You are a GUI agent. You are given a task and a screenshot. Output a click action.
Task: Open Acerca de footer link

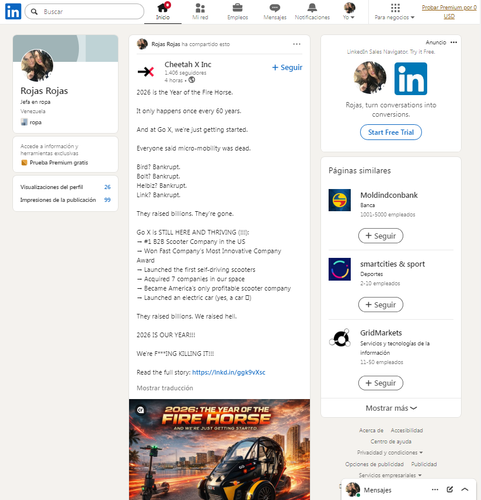click(371, 430)
